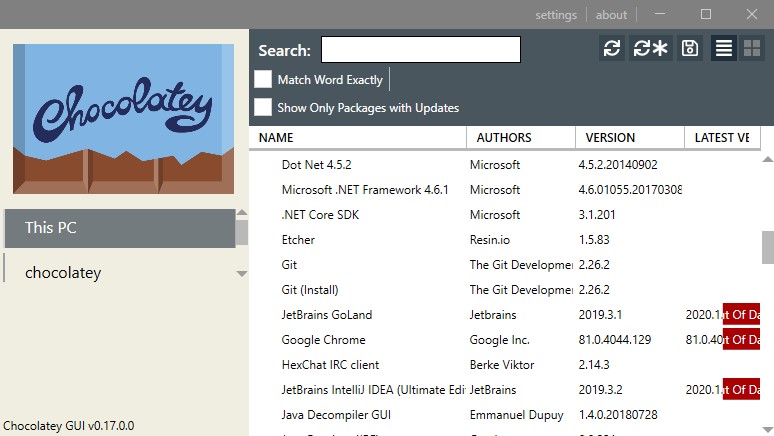Click the sidebar scroll up arrow

pyautogui.click(x=242, y=212)
